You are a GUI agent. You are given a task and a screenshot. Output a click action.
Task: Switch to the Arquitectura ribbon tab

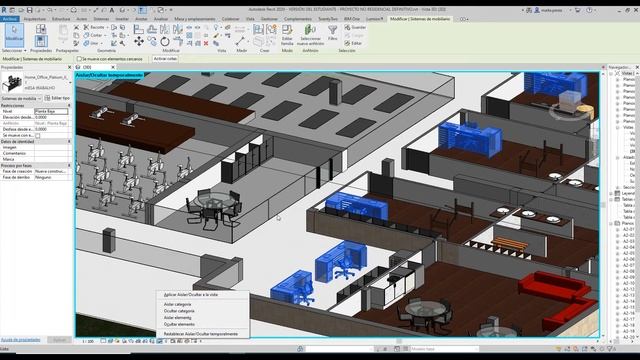click(x=35, y=19)
